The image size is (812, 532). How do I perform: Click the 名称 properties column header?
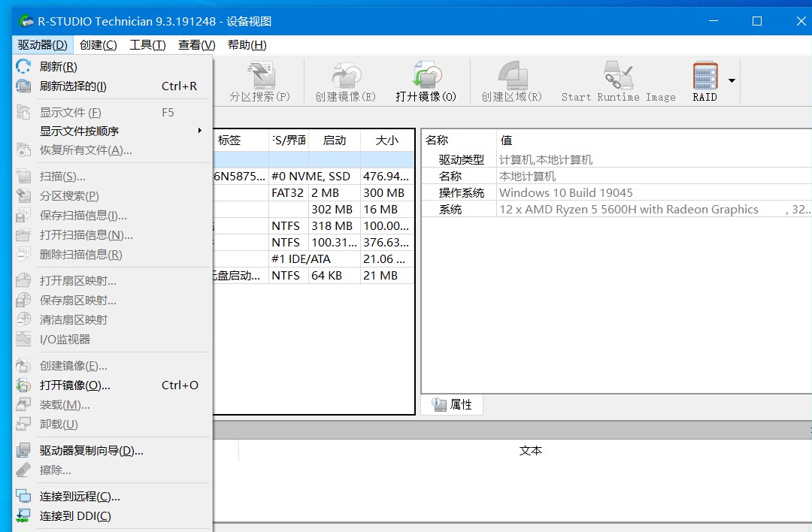click(x=459, y=141)
